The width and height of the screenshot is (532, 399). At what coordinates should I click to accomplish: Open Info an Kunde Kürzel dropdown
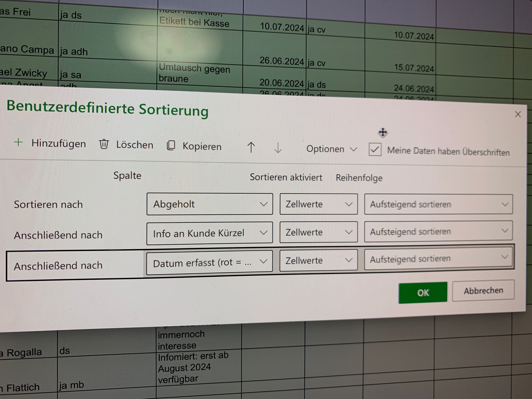pos(210,233)
